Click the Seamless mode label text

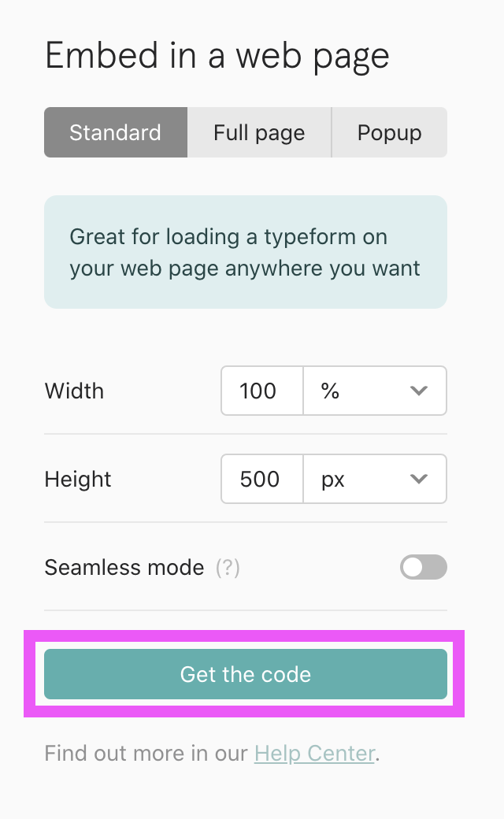(124, 568)
